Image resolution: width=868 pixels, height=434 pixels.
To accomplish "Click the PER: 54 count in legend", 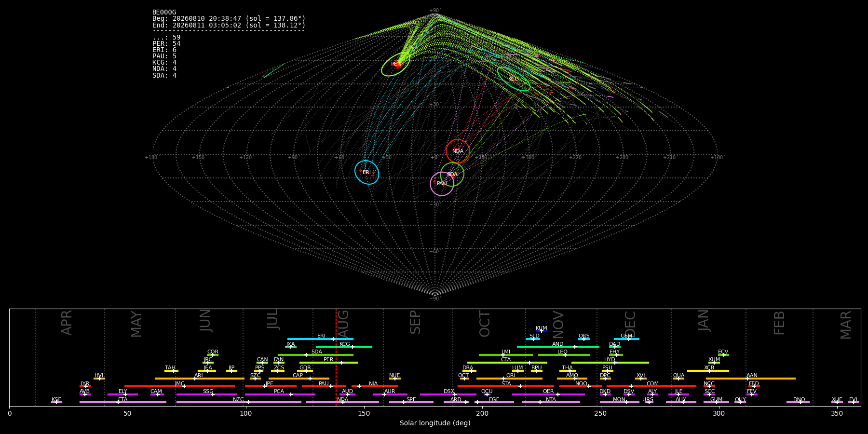I will (166, 44).
